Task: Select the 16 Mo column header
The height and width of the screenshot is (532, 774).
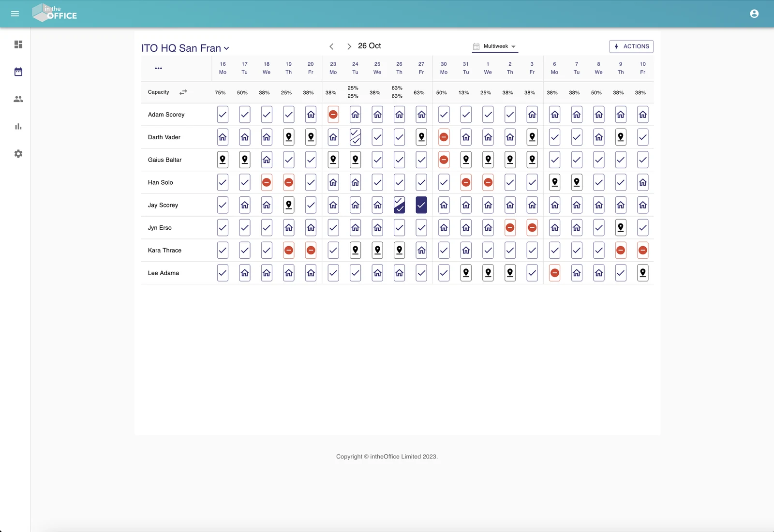Action: pos(223,68)
